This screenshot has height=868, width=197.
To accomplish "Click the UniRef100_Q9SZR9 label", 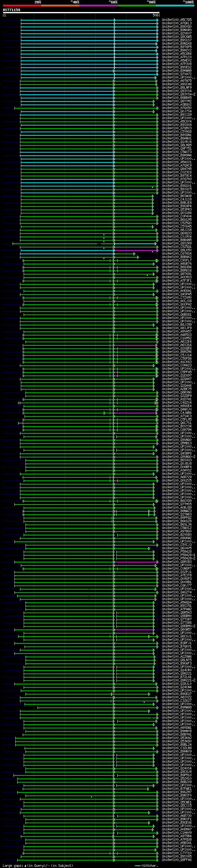I will pos(177,243).
